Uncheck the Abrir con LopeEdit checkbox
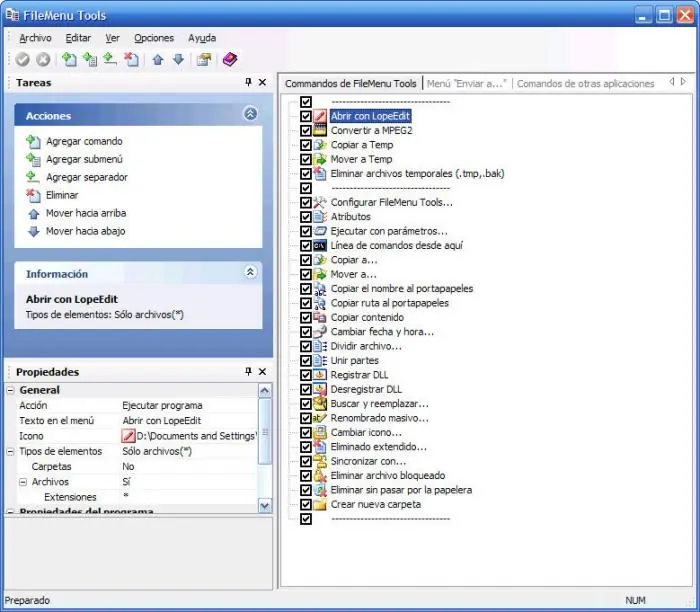This screenshot has width=700, height=612. [x=306, y=116]
